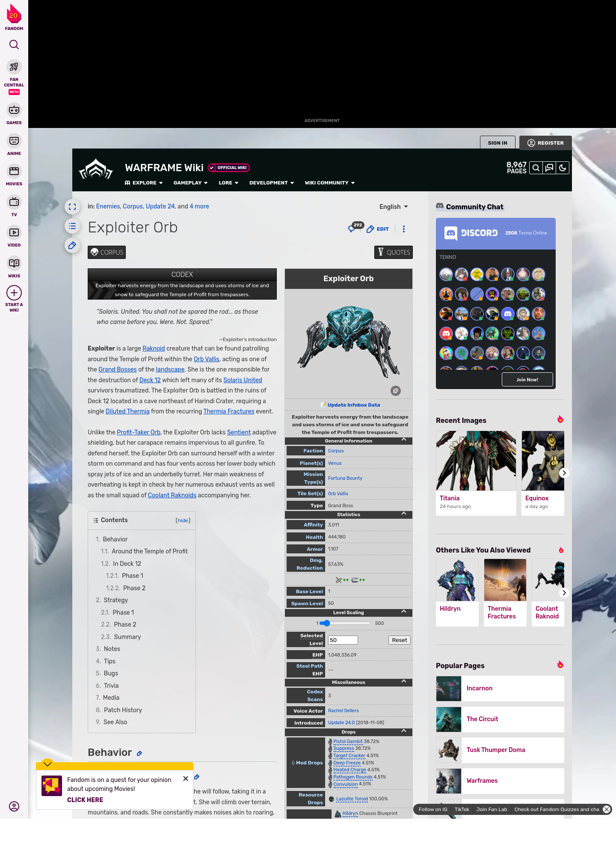Open the TV sidebar icon

point(14,202)
